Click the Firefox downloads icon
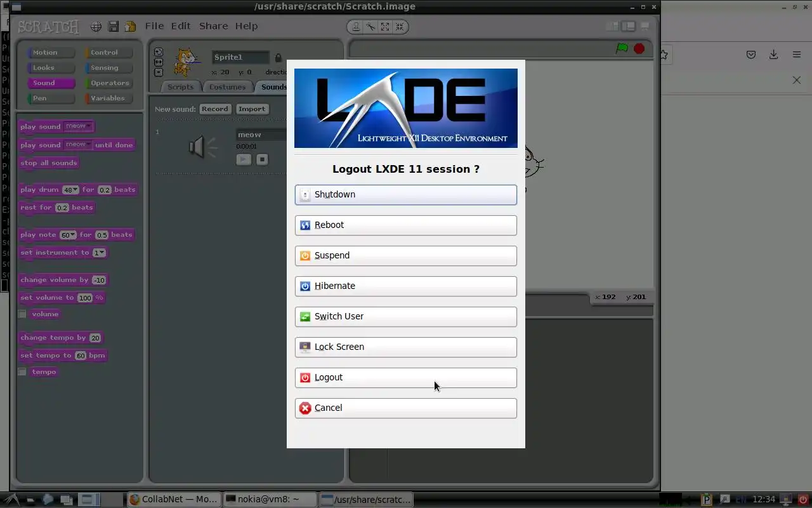Screen dimensions: 812x508 pyautogui.click(x=773, y=55)
